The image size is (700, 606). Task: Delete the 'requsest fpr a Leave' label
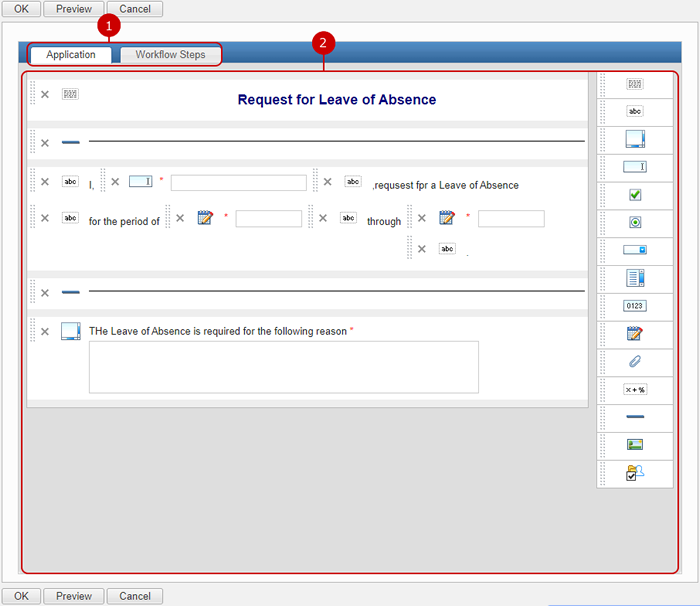point(328,182)
